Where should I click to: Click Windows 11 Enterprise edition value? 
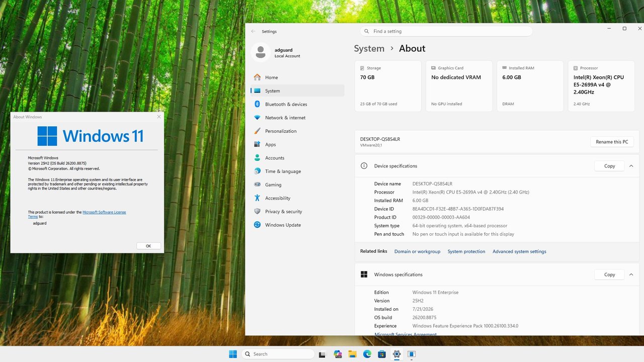tap(435, 292)
